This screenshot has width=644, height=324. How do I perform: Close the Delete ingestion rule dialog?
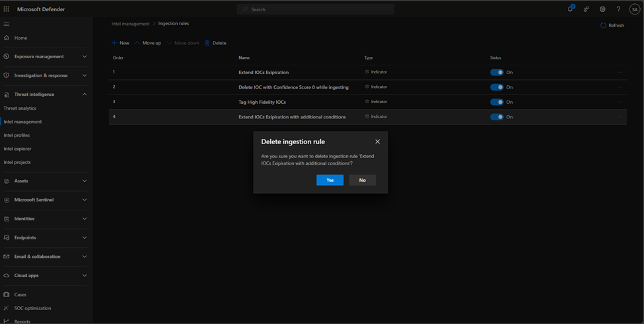coord(377,142)
